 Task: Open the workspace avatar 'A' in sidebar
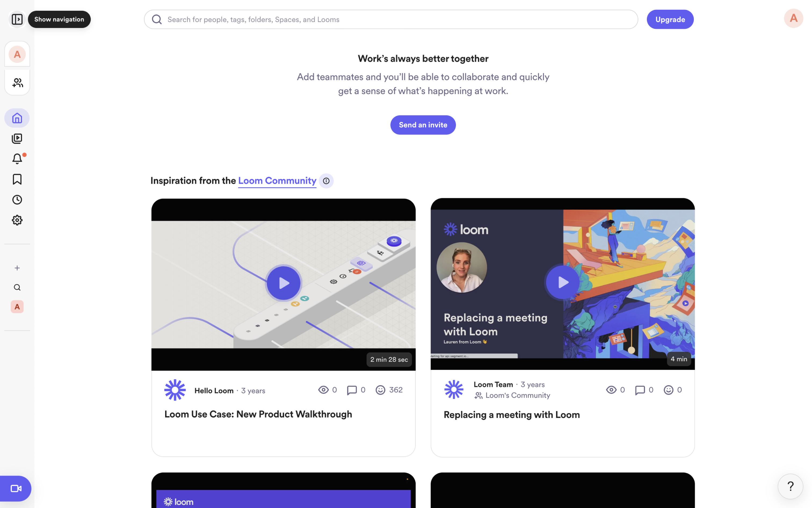click(17, 54)
